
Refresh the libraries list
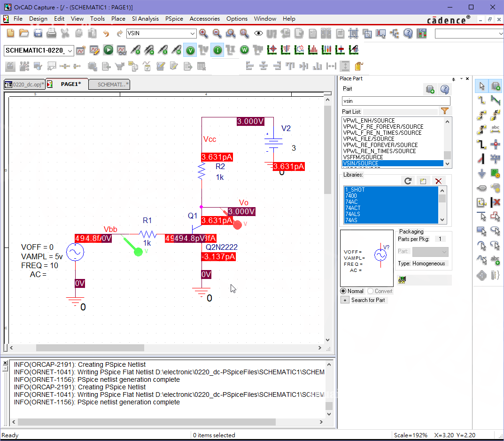408,181
